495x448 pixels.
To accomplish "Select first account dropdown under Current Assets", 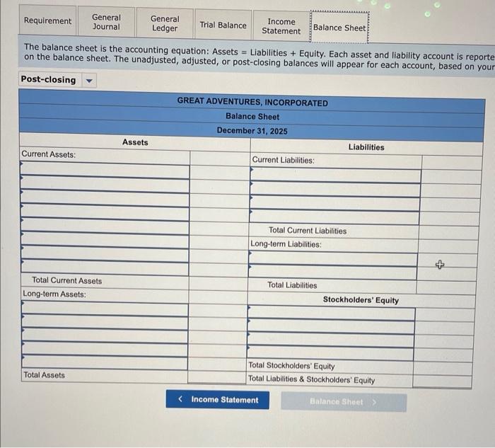I will [105, 170].
